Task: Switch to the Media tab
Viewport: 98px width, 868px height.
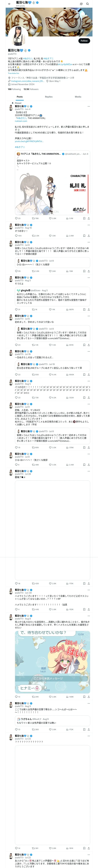Action: click(78, 97)
